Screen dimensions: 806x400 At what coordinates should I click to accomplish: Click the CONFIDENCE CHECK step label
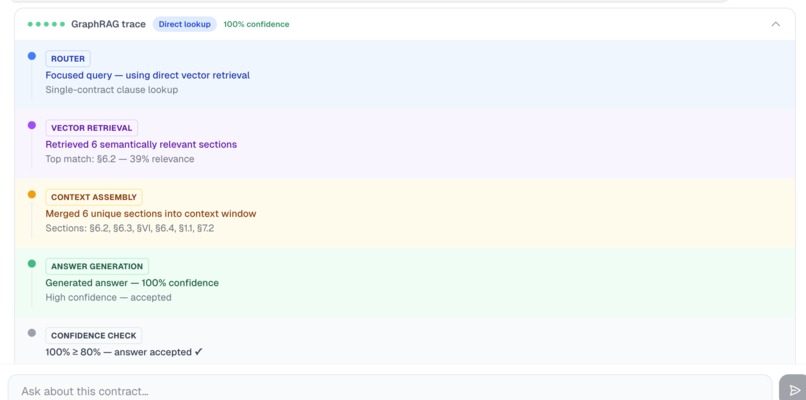click(94, 336)
